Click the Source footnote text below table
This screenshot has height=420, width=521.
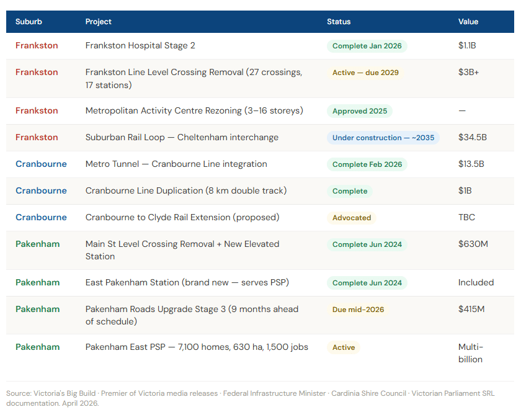[251, 398]
